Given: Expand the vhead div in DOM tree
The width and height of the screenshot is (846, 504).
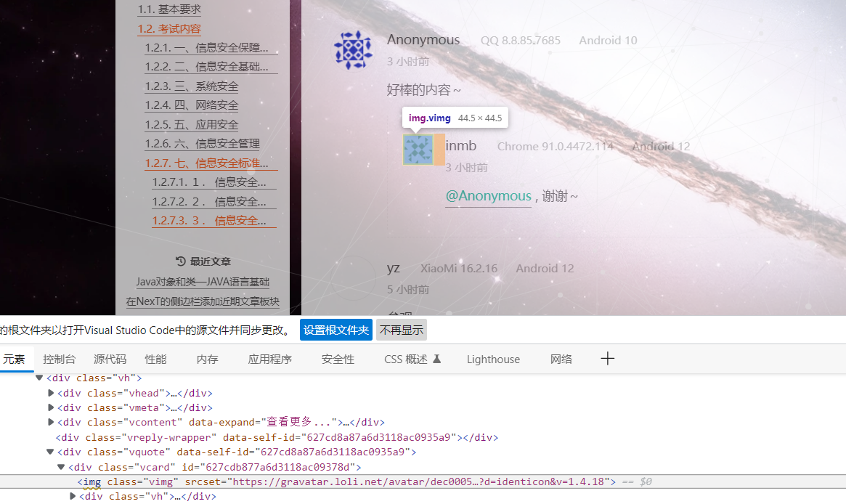Looking at the screenshot, I should point(50,392).
